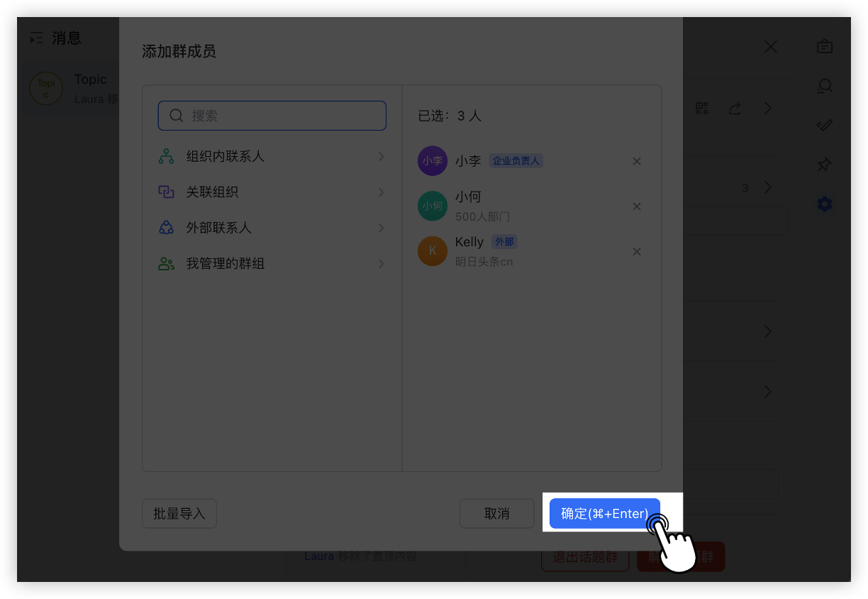Click the share group icon

pyautogui.click(x=734, y=108)
